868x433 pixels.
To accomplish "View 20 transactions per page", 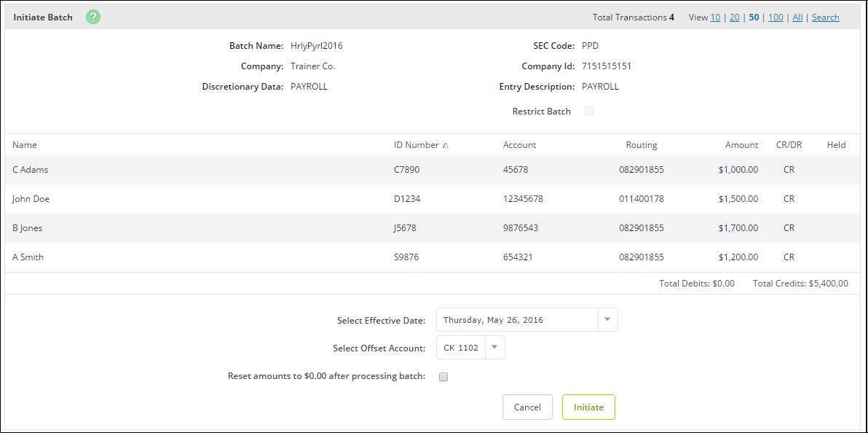I will (735, 17).
